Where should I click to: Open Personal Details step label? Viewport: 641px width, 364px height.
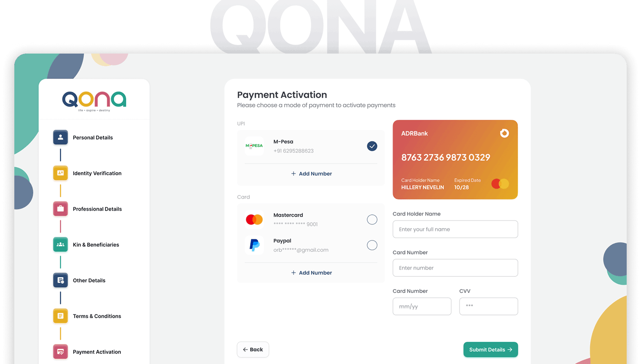pos(93,137)
